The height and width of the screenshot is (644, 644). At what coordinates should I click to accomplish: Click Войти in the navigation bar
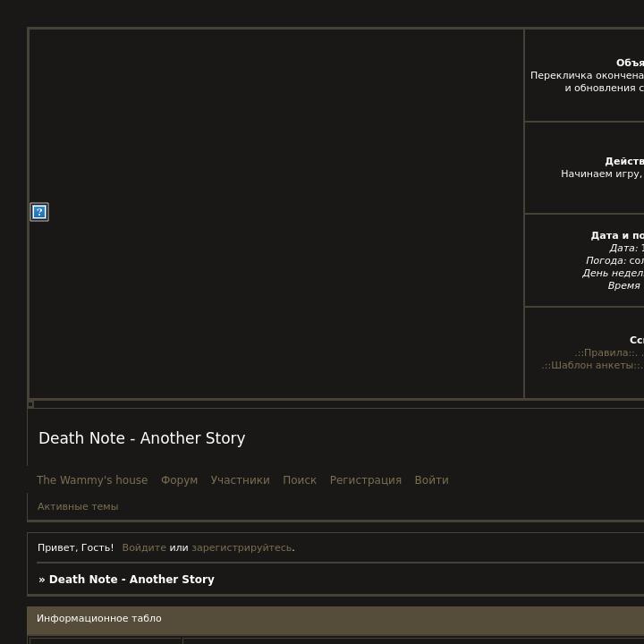tap(431, 480)
